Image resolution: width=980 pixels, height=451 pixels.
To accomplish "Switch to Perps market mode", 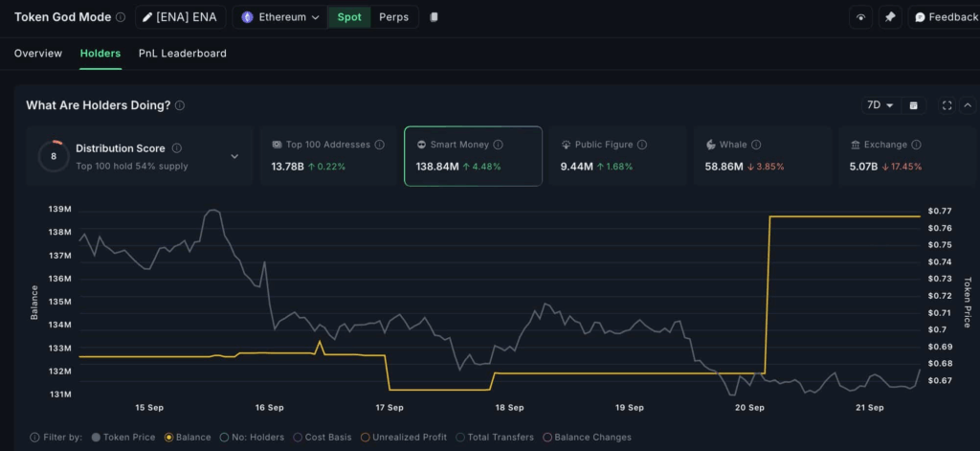I will tap(393, 17).
